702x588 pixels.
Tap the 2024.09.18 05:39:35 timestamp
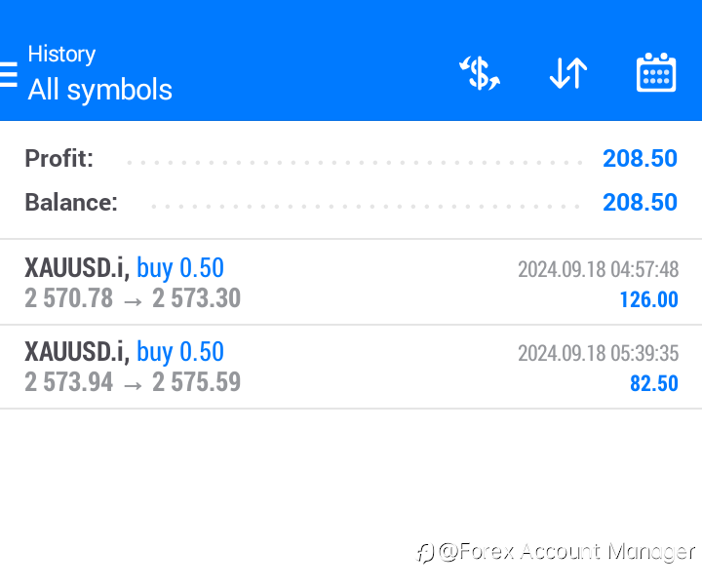tap(598, 353)
